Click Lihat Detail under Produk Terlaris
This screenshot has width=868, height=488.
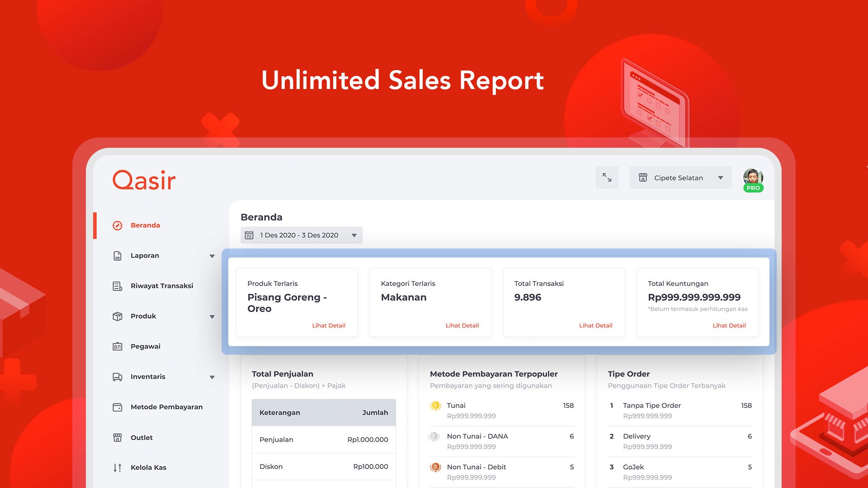tap(329, 325)
